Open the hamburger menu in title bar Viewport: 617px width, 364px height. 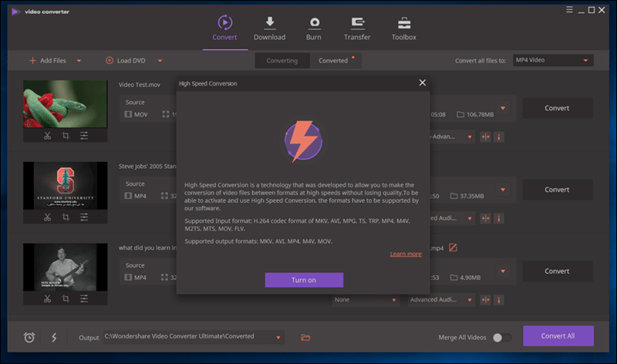pyautogui.click(x=569, y=9)
